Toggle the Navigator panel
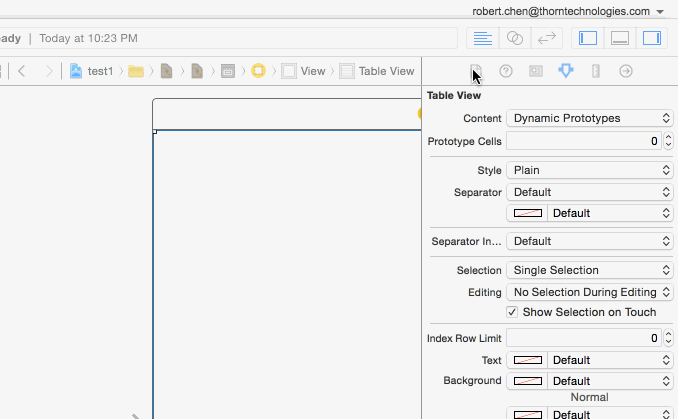Image resolution: width=678 pixels, height=419 pixels. [x=588, y=38]
